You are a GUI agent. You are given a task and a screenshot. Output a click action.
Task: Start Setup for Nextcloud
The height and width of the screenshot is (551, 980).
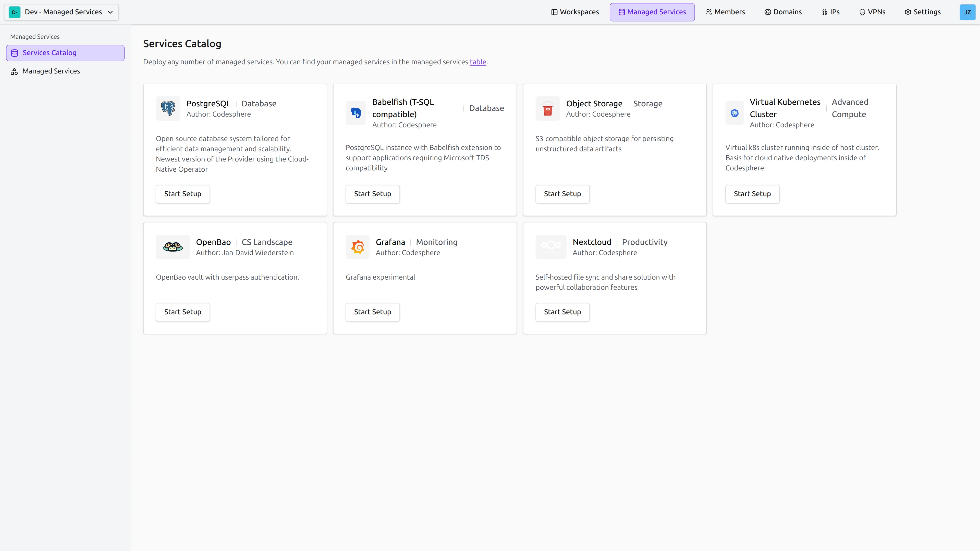click(x=562, y=312)
